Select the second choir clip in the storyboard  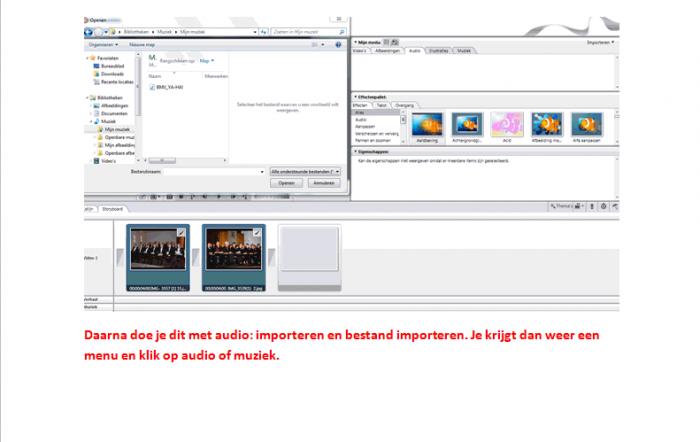pyautogui.click(x=233, y=258)
